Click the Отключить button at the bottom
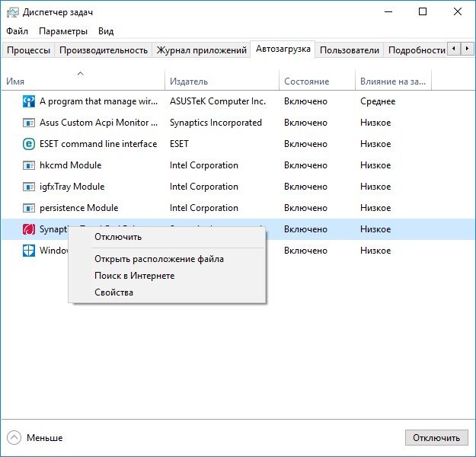The width and height of the screenshot is (476, 457). point(436,437)
